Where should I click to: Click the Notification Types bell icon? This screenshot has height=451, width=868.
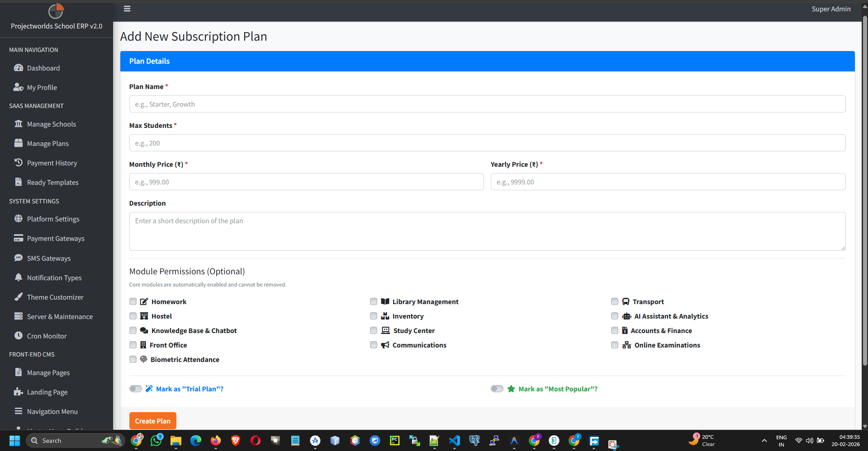click(19, 277)
